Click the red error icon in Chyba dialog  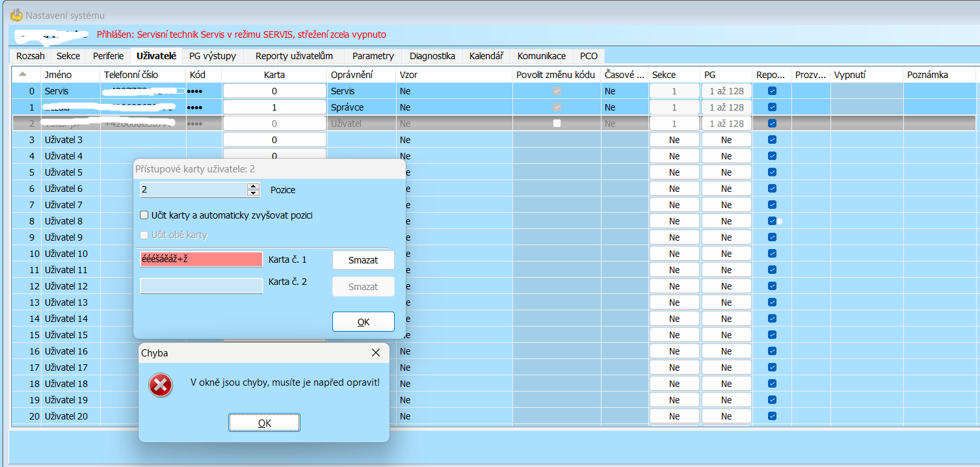click(160, 385)
